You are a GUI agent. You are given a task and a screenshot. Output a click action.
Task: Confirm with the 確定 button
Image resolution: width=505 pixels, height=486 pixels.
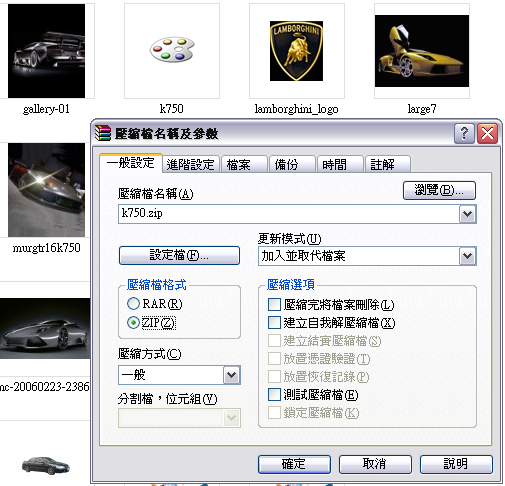tap(294, 464)
